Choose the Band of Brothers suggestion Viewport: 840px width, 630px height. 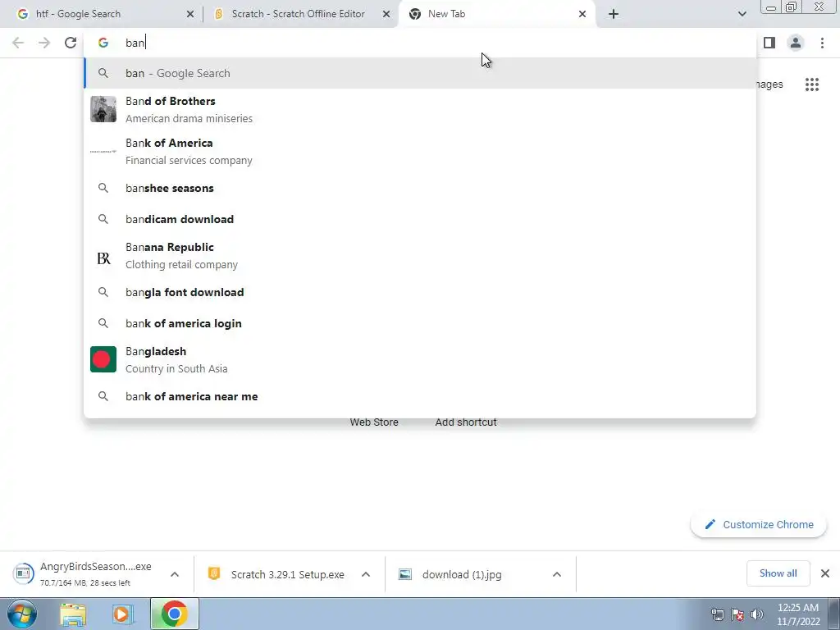coord(420,109)
